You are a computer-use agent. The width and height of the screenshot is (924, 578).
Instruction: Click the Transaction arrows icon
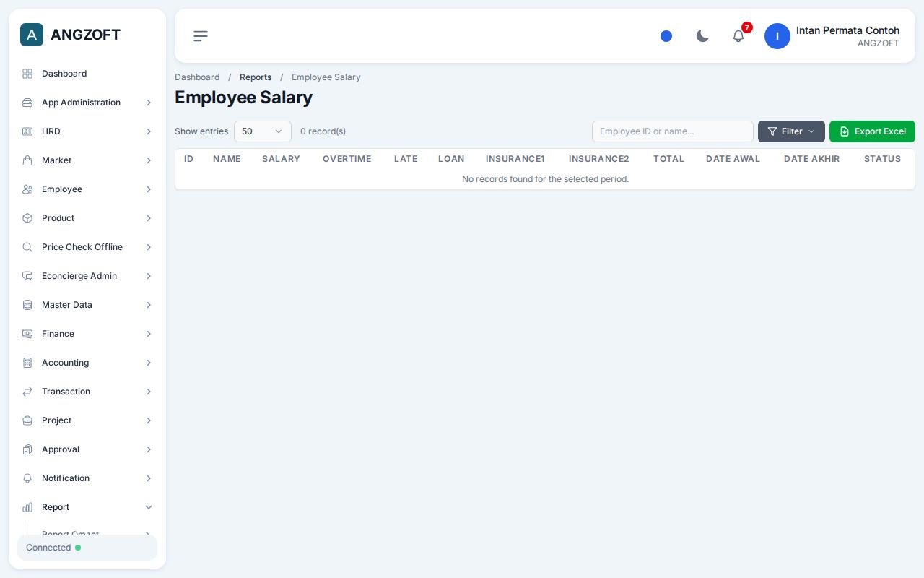click(27, 392)
